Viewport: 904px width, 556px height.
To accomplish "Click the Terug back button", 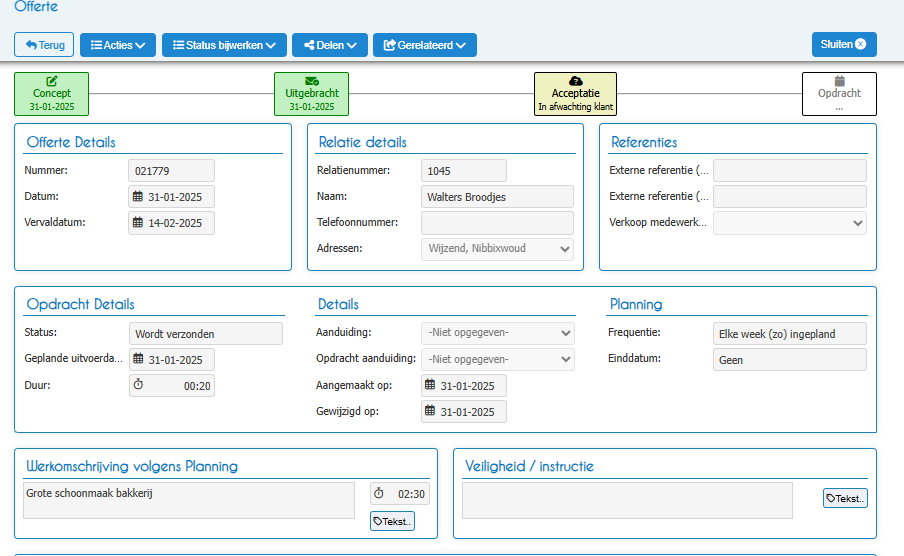I will (x=44, y=45).
